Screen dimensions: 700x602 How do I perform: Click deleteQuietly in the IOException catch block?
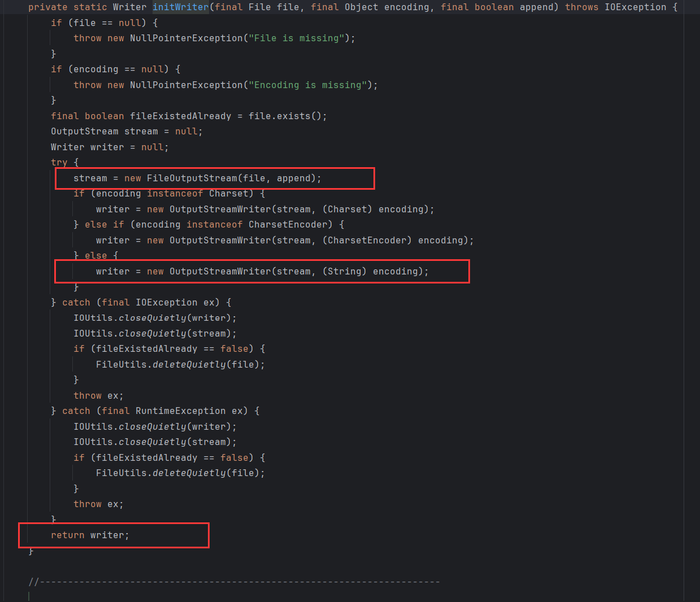tap(189, 365)
